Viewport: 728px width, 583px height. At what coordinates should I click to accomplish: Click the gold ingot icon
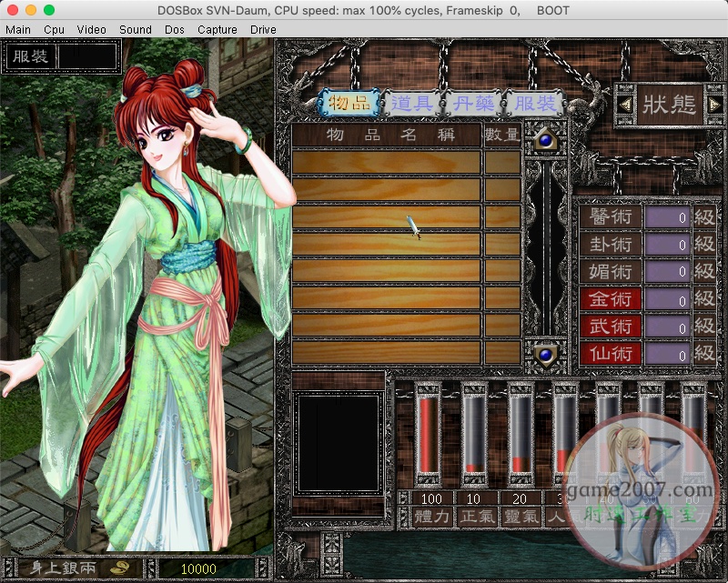pyautogui.click(x=120, y=568)
